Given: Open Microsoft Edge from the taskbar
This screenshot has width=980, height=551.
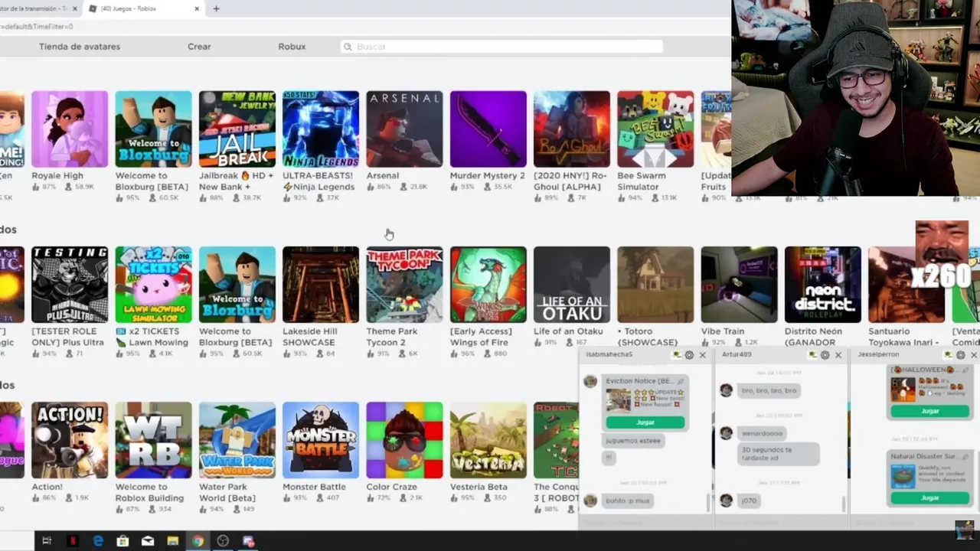Looking at the screenshot, I should coord(98,541).
